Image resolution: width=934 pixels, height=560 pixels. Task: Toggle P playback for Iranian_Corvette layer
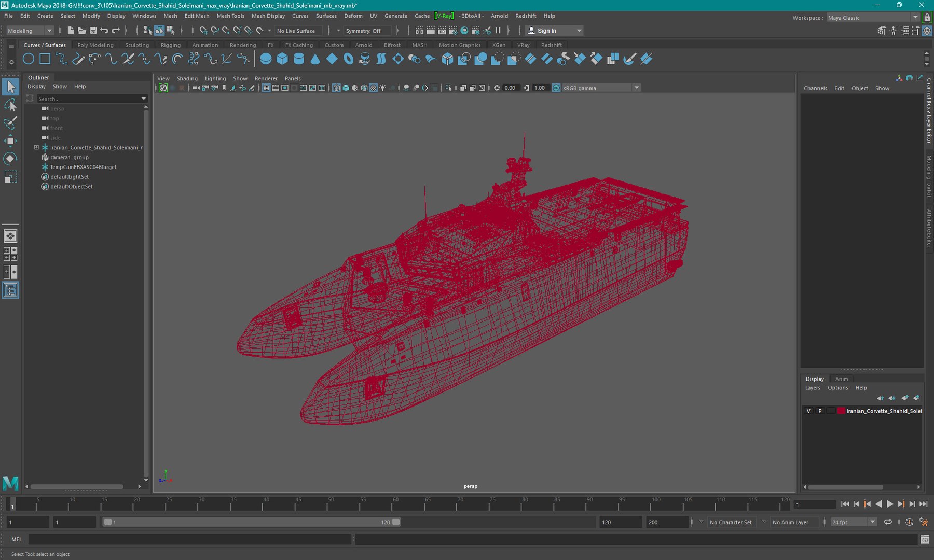pos(820,411)
